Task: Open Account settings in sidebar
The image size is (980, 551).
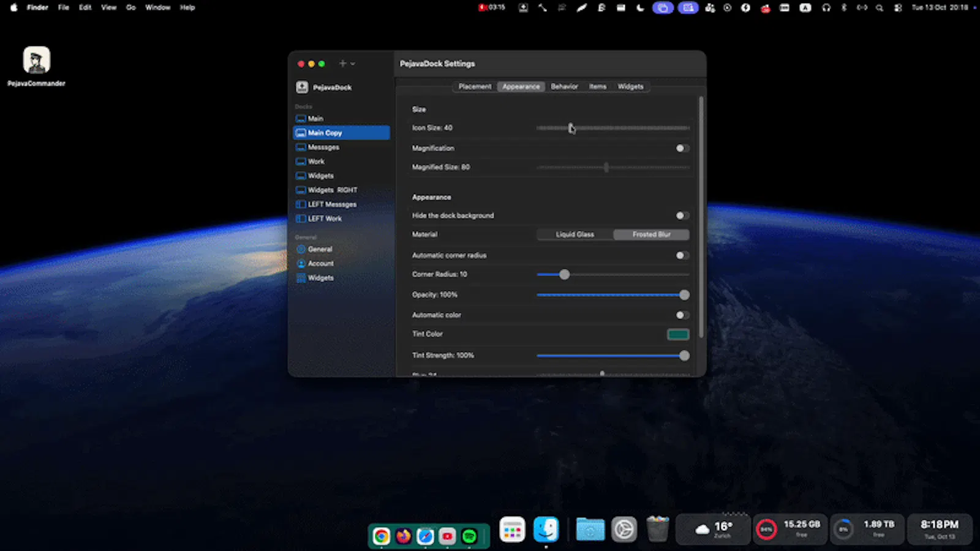Action: [x=341, y=263]
